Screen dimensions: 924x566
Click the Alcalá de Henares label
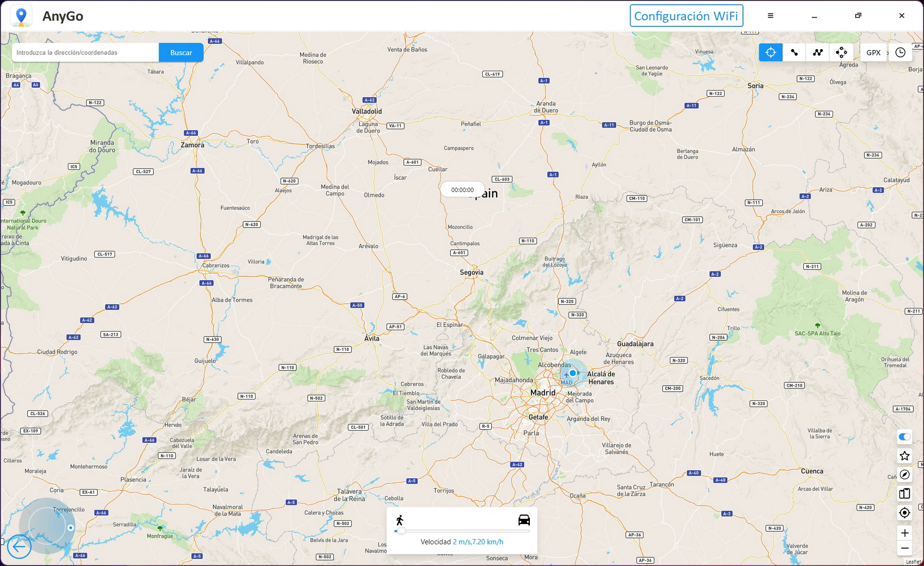click(x=601, y=378)
